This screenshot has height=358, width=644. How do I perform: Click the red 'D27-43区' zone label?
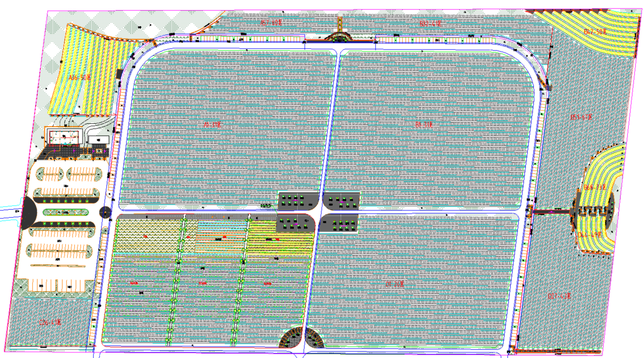559,296
